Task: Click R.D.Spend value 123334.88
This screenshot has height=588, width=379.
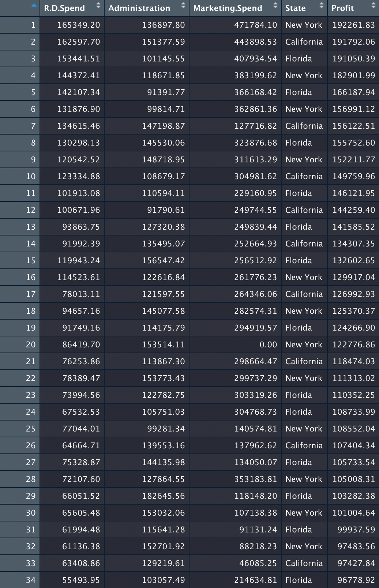Action: coord(79,176)
